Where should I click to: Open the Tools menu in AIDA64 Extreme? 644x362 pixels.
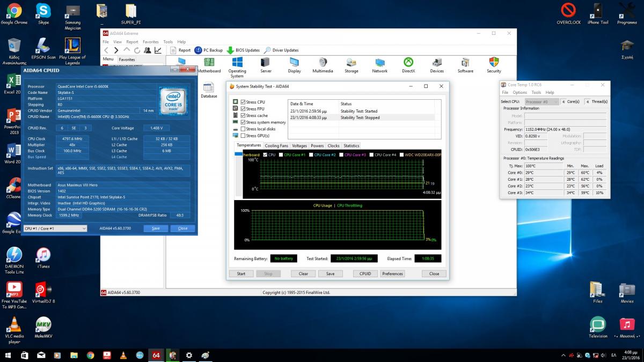click(x=168, y=42)
